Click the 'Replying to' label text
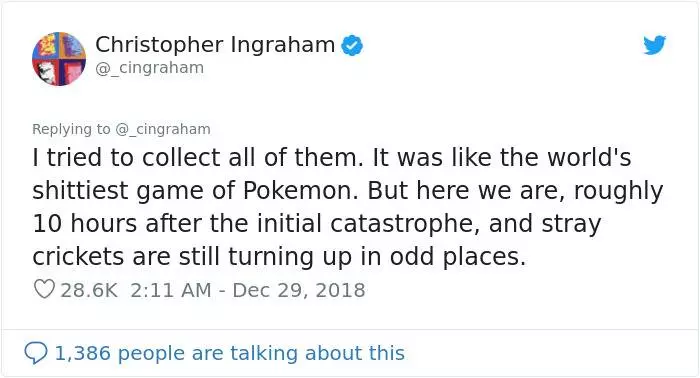This screenshot has width=700, height=378. click(x=71, y=129)
